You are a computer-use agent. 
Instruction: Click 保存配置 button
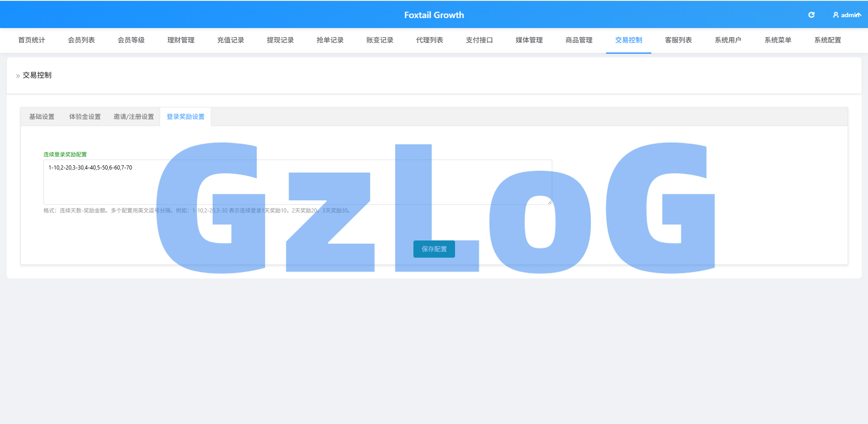[x=434, y=249]
